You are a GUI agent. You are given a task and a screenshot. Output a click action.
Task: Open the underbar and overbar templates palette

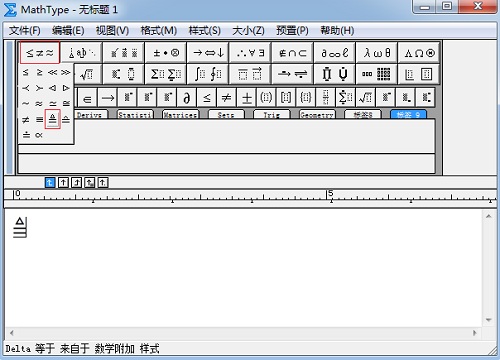point(250,74)
